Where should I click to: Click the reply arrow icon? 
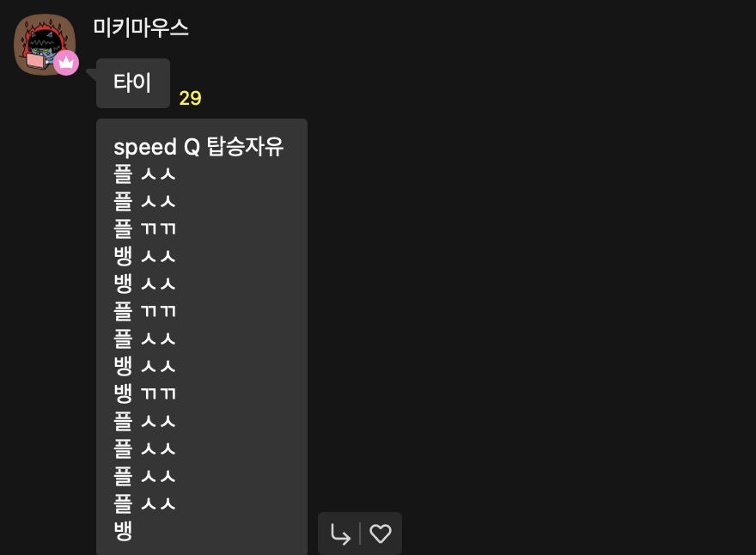point(340,534)
